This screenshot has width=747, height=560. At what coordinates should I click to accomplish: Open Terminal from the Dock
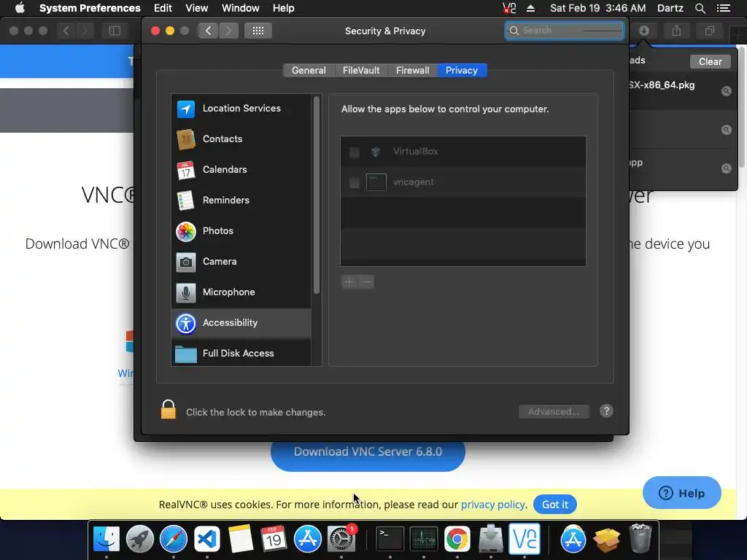tap(390, 539)
